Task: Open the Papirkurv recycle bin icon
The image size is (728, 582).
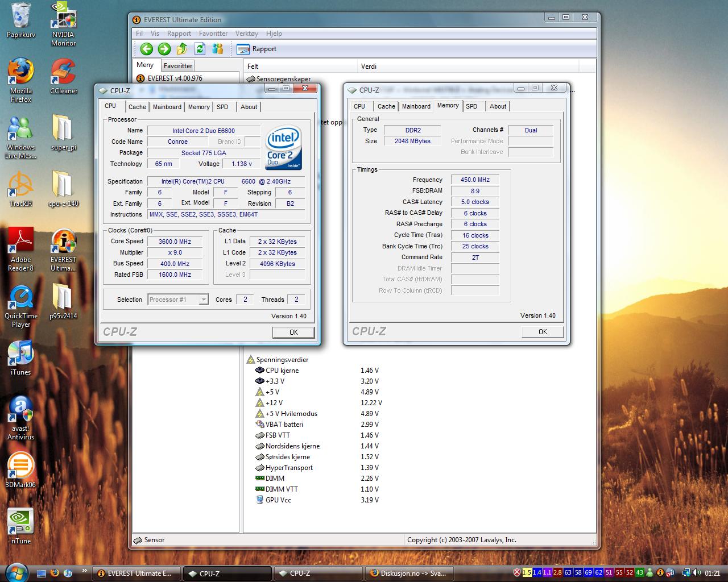Action: point(21,20)
